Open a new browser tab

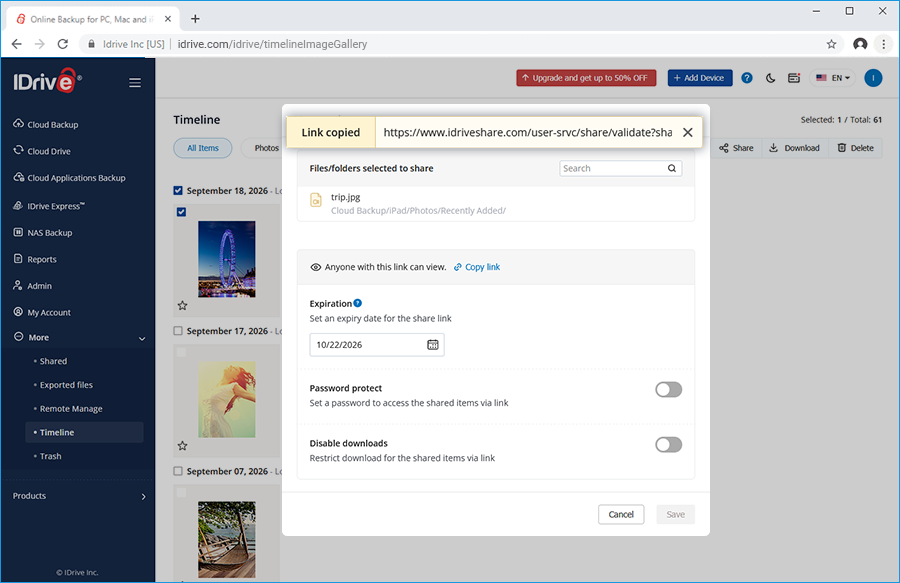coord(195,19)
